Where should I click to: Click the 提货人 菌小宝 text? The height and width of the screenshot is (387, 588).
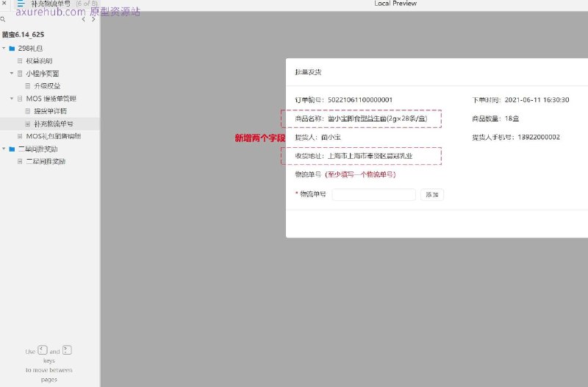[x=318, y=138]
